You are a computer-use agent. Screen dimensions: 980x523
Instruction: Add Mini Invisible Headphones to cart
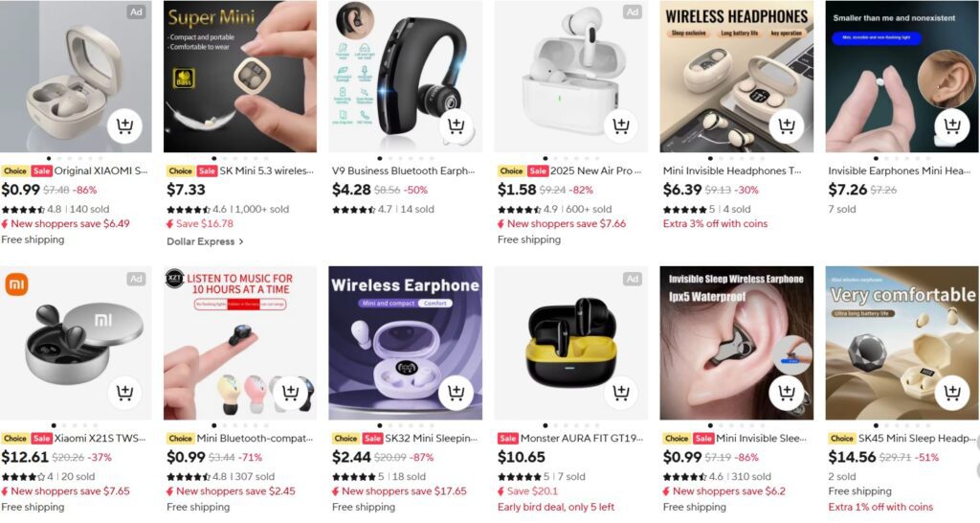click(x=787, y=125)
